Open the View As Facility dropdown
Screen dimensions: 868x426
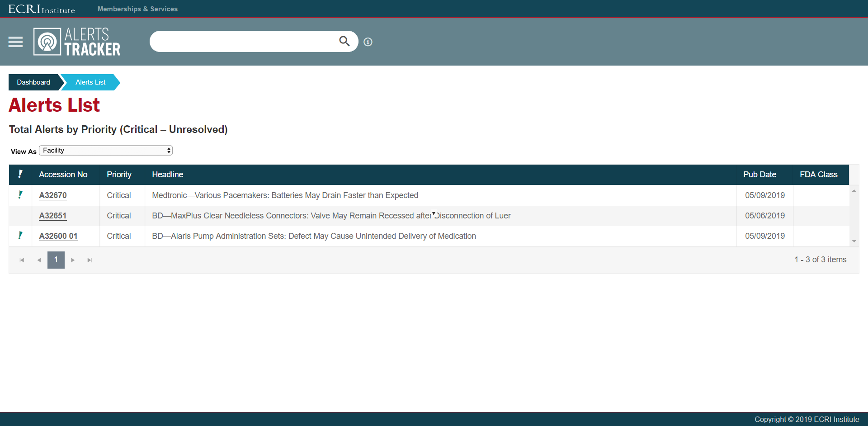[x=106, y=151]
